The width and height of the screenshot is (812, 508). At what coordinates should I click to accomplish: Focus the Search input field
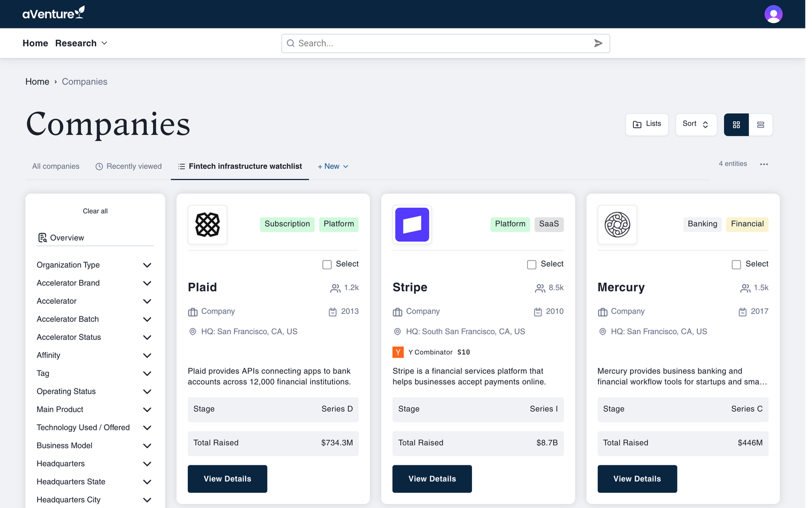445,43
